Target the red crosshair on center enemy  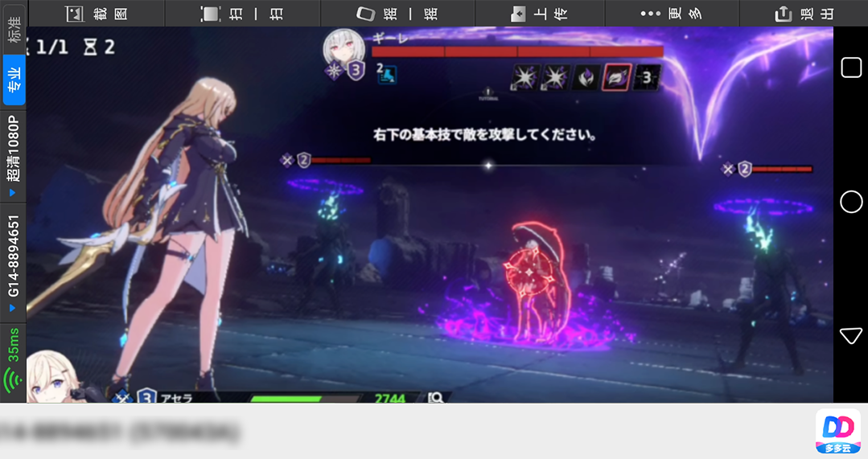(529, 273)
